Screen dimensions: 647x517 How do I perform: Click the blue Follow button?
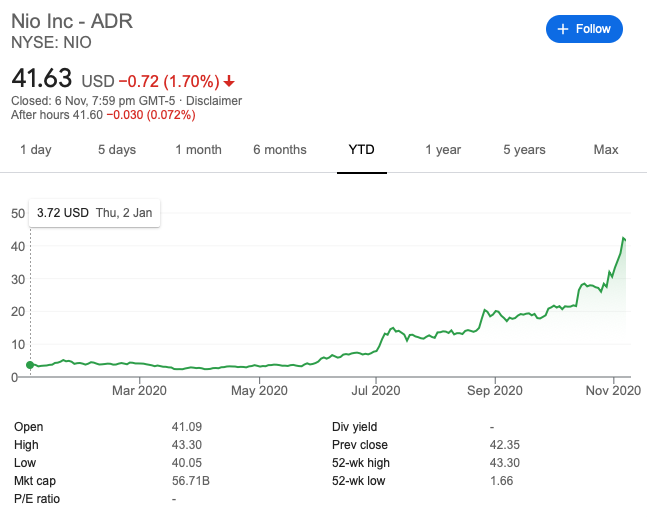coord(584,29)
